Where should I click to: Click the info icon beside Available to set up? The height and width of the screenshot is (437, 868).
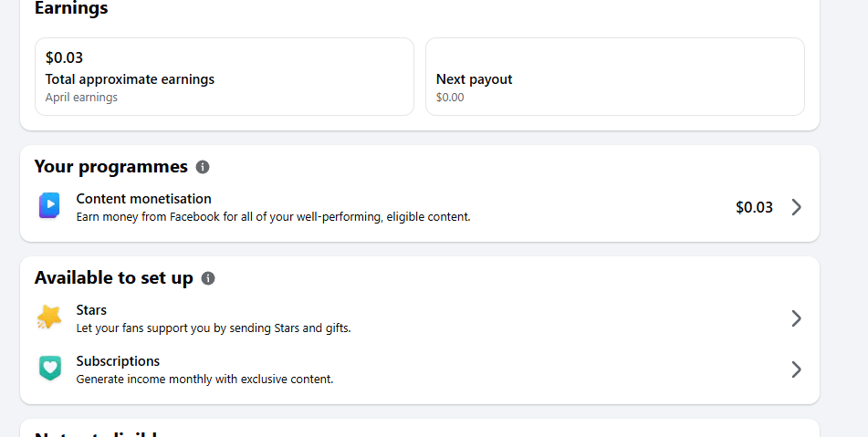click(x=208, y=278)
